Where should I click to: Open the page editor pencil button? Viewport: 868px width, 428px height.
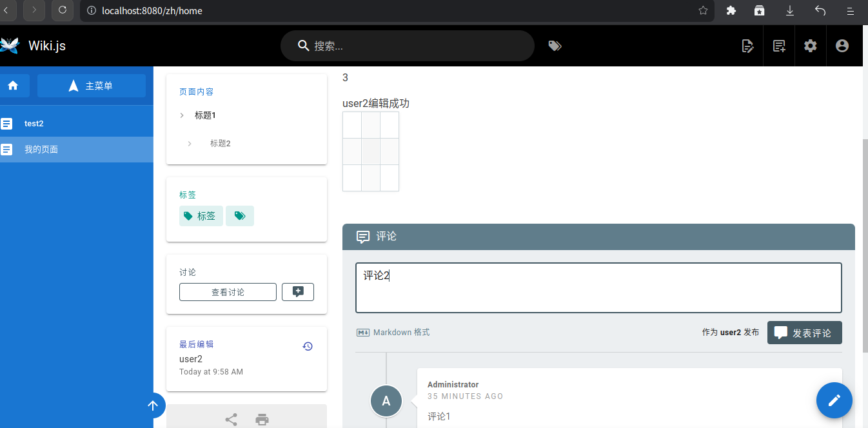[x=834, y=400]
